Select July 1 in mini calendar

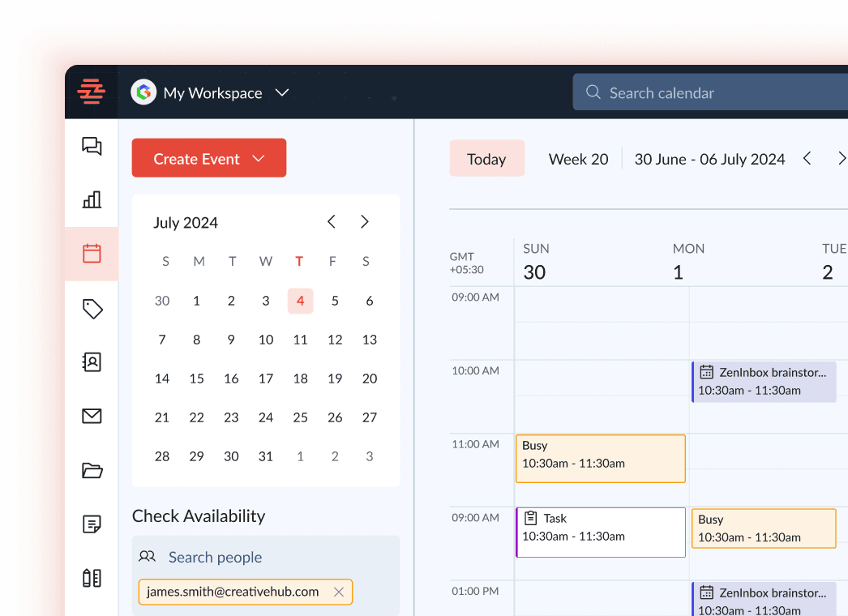click(x=196, y=301)
